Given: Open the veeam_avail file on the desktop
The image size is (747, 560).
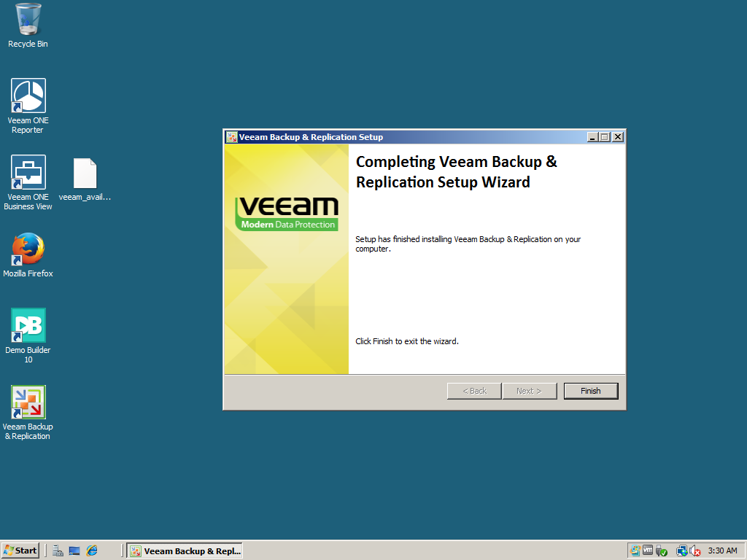Looking at the screenshot, I should coord(85,174).
